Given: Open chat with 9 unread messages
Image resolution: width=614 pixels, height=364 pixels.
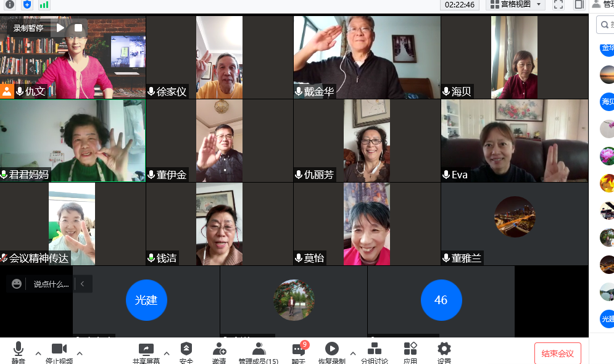Looking at the screenshot, I should pyautogui.click(x=299, y=352).
